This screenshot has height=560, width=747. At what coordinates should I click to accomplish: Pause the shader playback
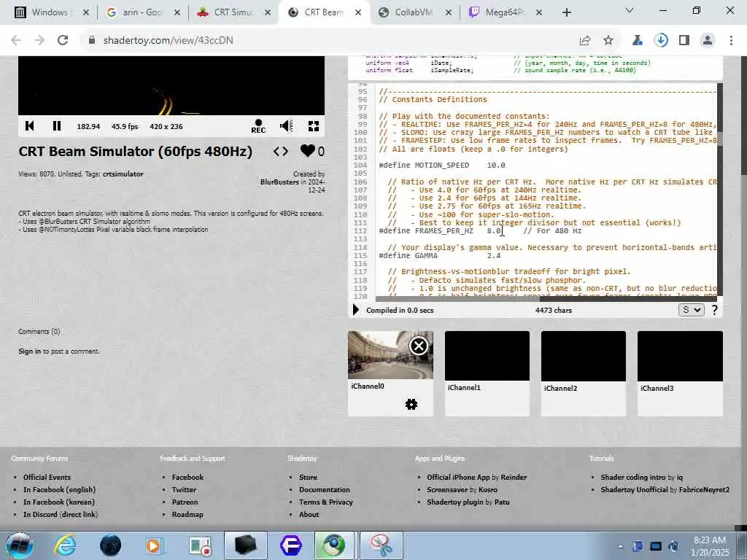pos(57,126)
